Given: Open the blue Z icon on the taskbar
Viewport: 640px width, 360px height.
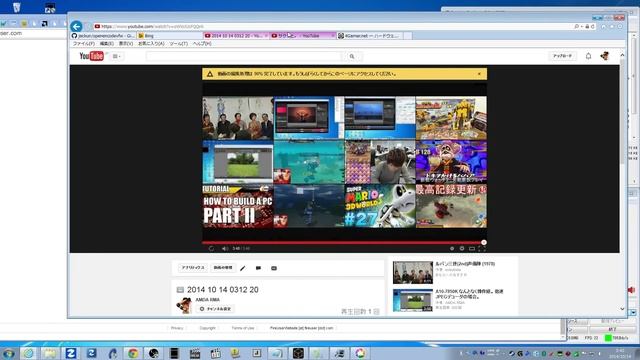Looking at the screenshot, I should pyautogui.click(x=71, y=353).
